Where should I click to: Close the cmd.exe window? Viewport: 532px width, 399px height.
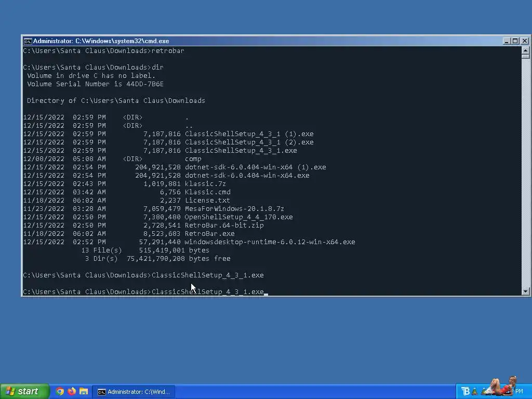[525, 41]
